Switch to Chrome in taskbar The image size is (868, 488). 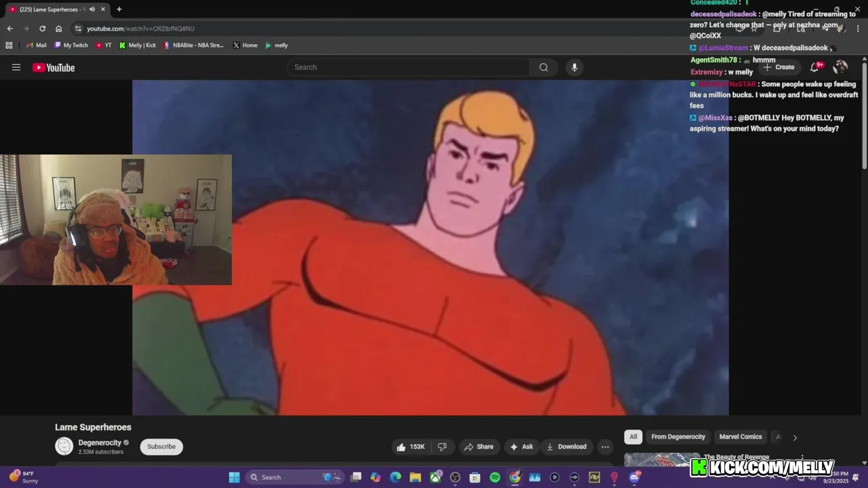tap(515, 477)
